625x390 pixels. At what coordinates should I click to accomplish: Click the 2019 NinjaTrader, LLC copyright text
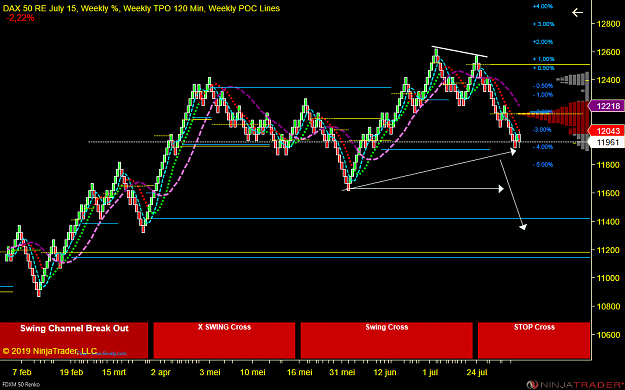[50, 351]
